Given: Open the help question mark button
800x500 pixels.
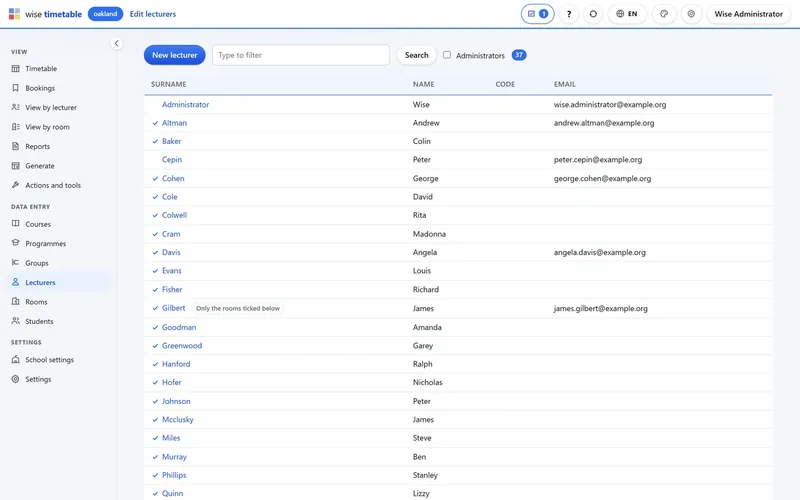Looking at the screenshot, I should 568,14.
